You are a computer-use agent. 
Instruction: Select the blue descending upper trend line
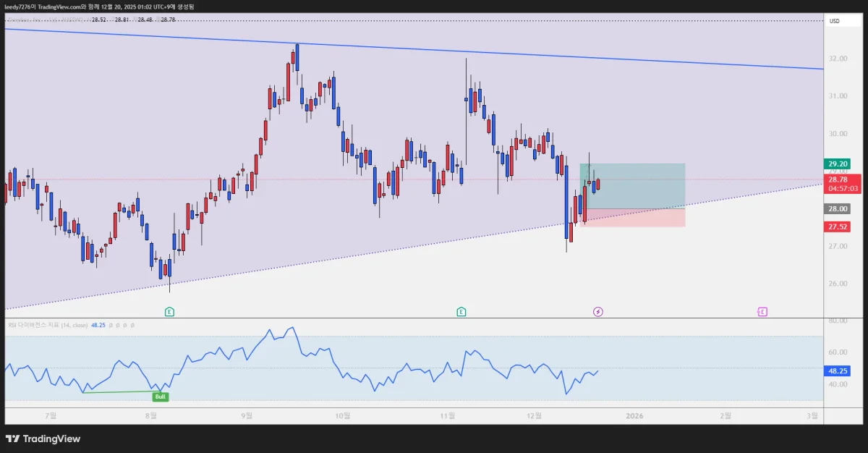412,49
